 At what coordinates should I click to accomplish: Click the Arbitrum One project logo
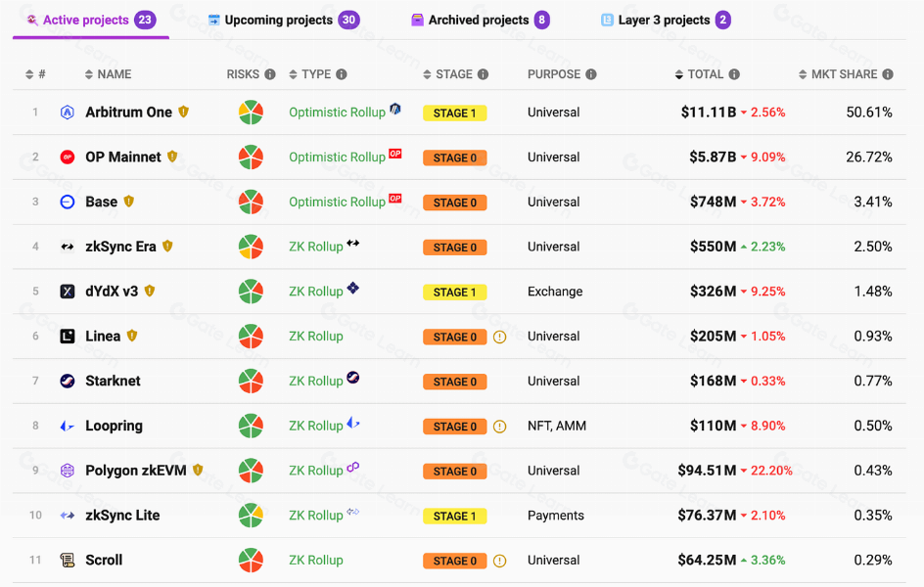coord(67,112)
